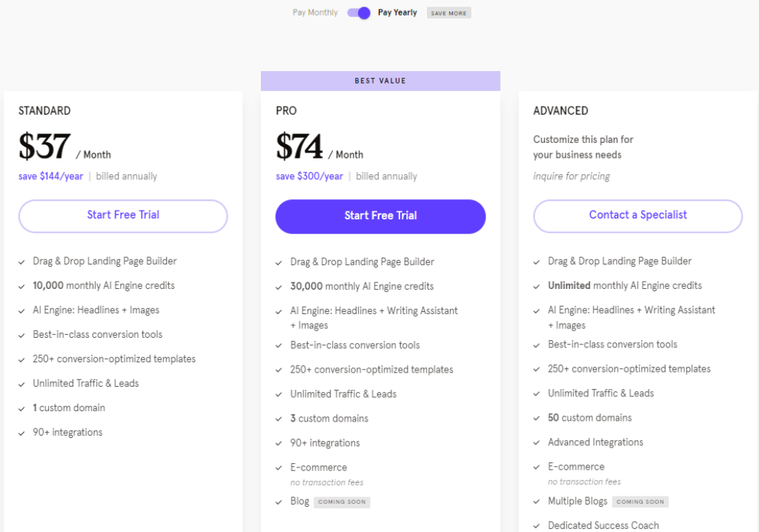The height and width of the screenshot is (532, 759).
Task: Click checkmark beside Unlimited monthly AI Engine credits
Action: 536,285
